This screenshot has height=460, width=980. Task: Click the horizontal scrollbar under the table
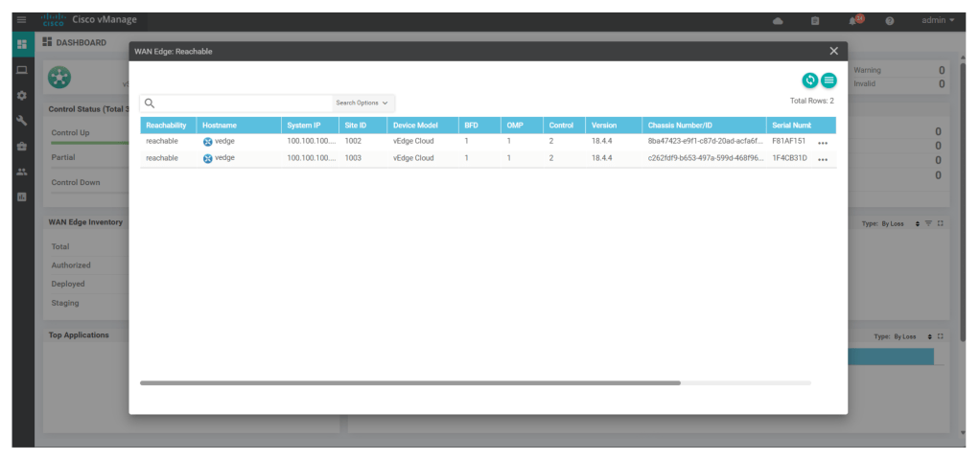pos(410,382)
